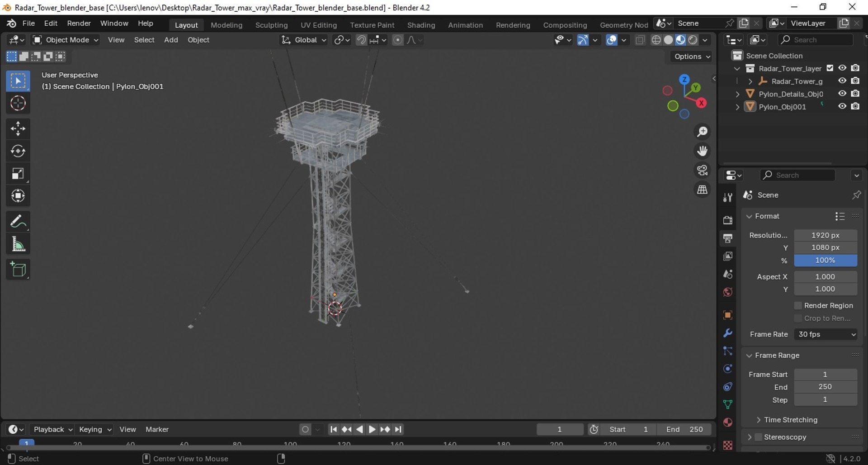Switch to wireframe viewport shading
Image resolution: width=868 pixels, height=465 pixels.
point(656,40)
